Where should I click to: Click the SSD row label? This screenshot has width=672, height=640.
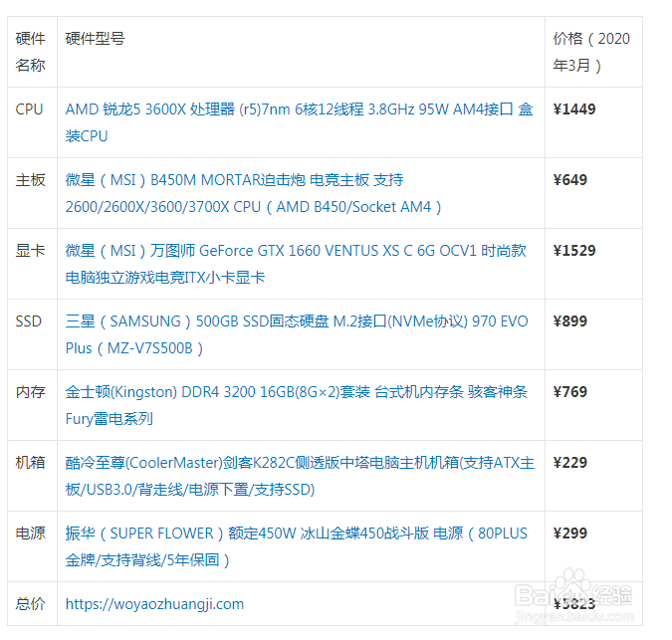coord(28,321)
